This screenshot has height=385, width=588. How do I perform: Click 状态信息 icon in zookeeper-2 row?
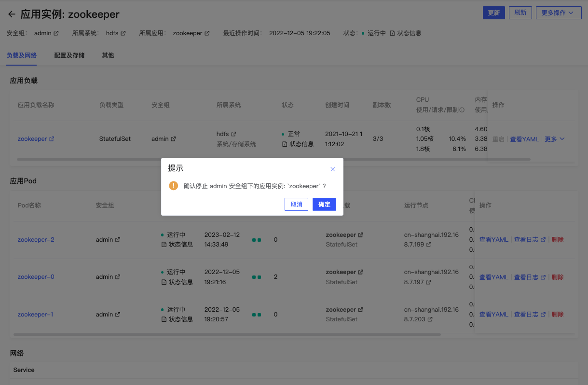point(164,245)
